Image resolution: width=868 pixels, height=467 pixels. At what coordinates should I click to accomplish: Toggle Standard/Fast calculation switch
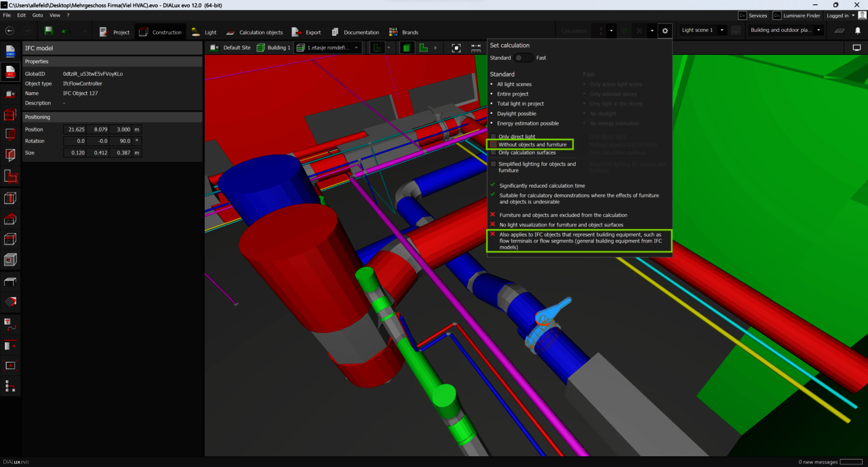click(x=523, y=58)
